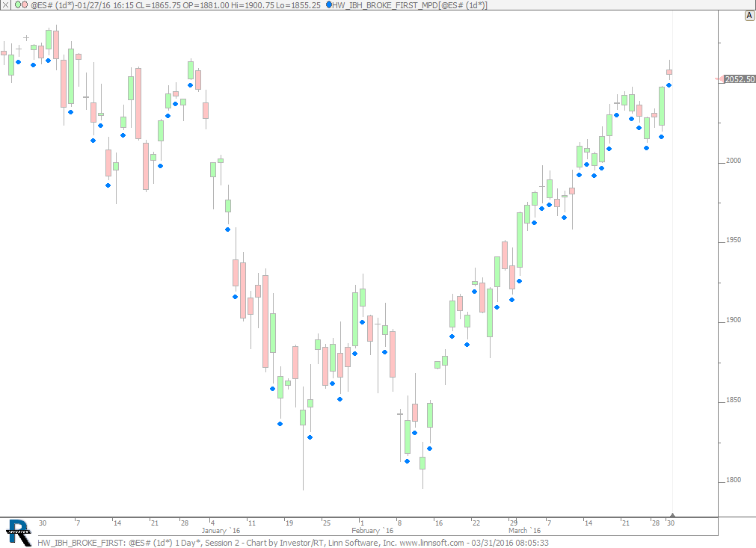Click the latest pink candle near 2052.50

669,73
